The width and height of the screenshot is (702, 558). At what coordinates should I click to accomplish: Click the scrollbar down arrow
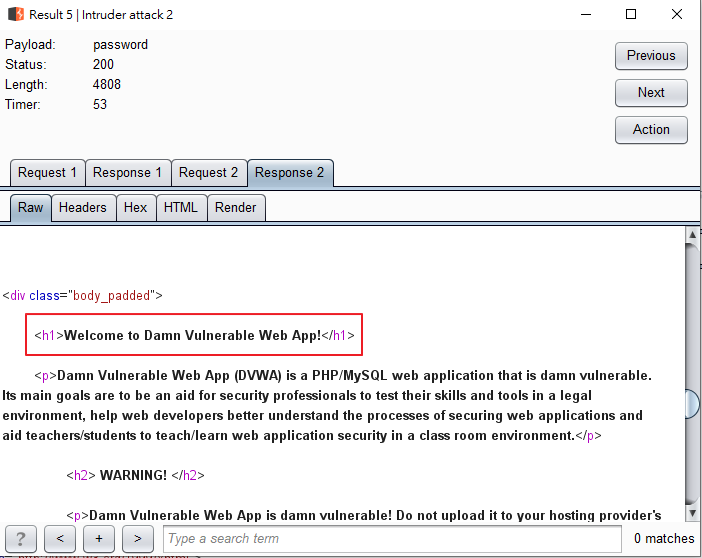pyautogui.click(x=692, y=513)
